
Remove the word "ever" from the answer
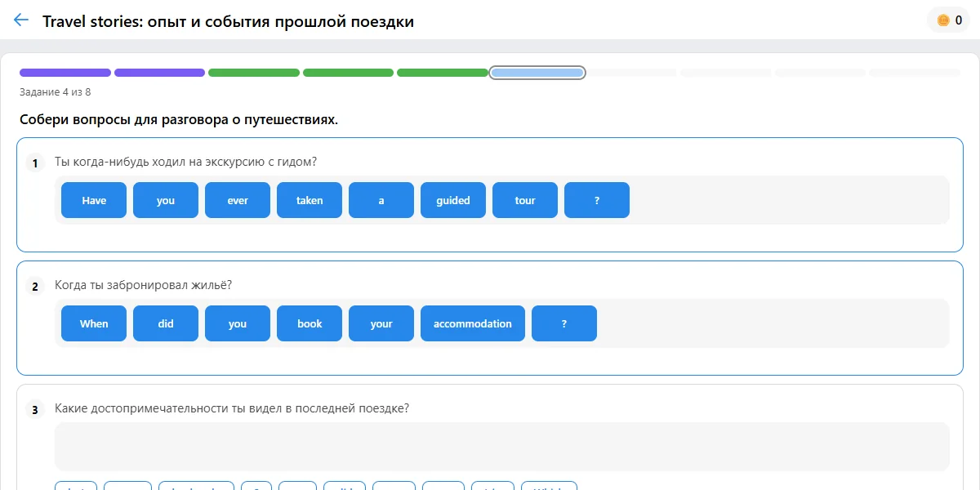tap(238, 200)
